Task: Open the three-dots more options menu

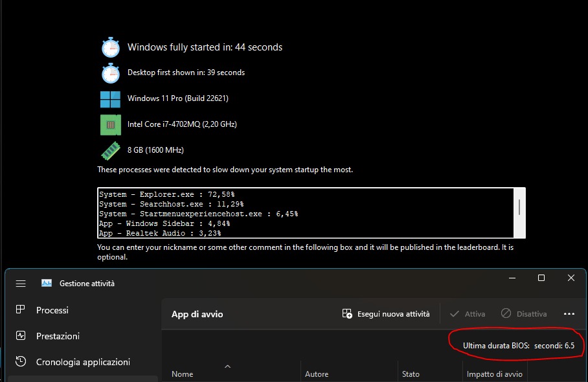Action: (x=569, y=314)
